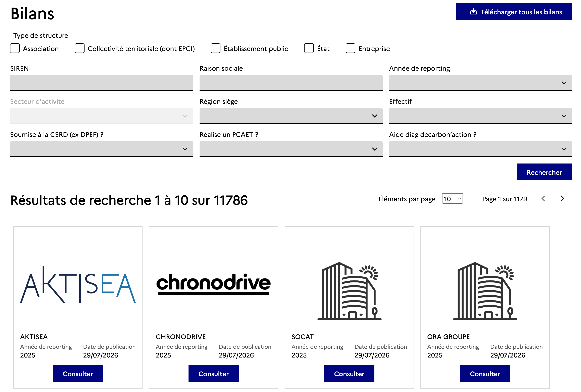Tick Collectivité territoriale (dont EPCI) checkbox
The image size is (581, 392).
[80, 48]
